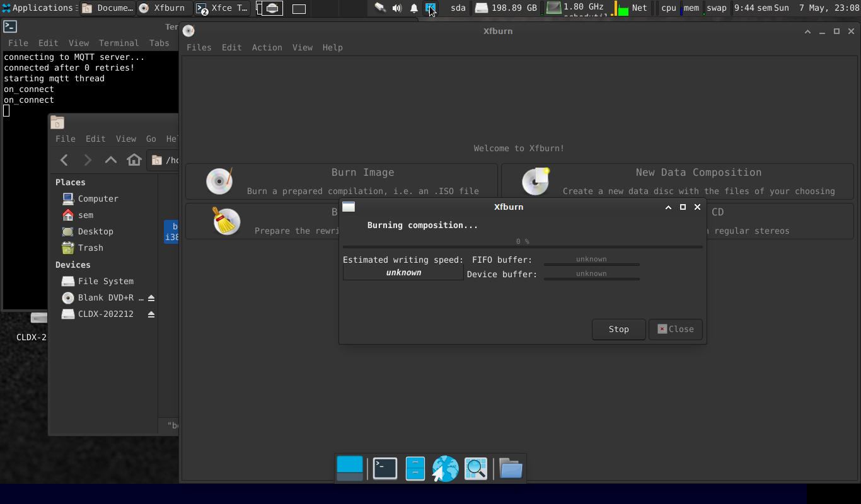The height and width of the screenshot is (504, 861).
Task: Open the Terminal menu in terminal window
Action: [118, 43]
